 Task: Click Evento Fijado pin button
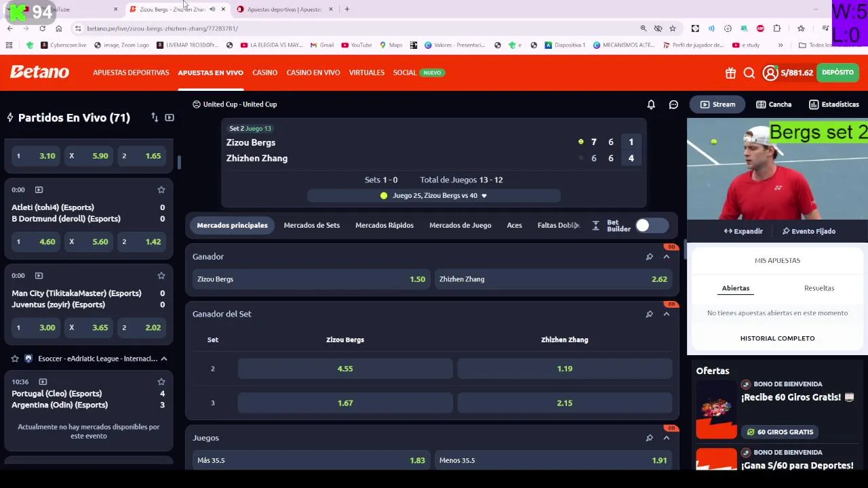(809, 231)
